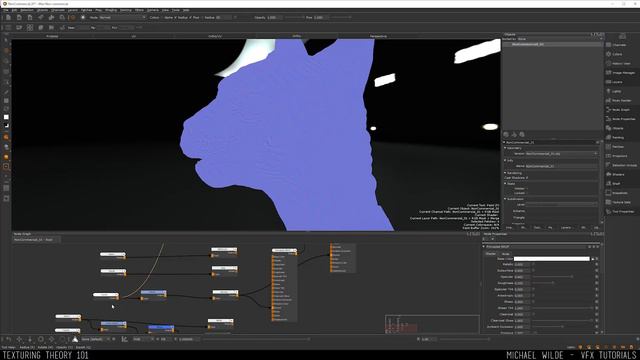Select the object row in Objects list
Image resolution: width=640 pixels, height=360 pixels.
point(552,44)
